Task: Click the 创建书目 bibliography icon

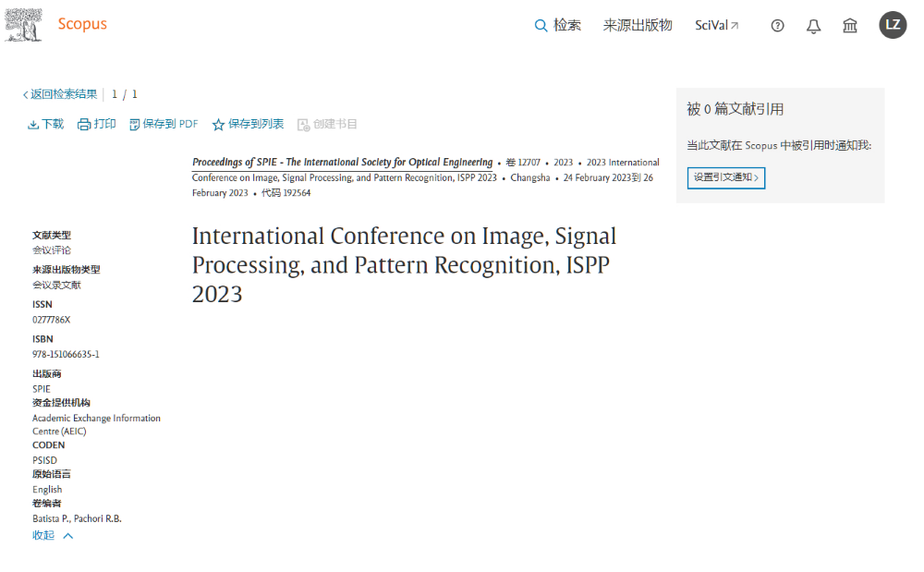Action: point(303,125)
